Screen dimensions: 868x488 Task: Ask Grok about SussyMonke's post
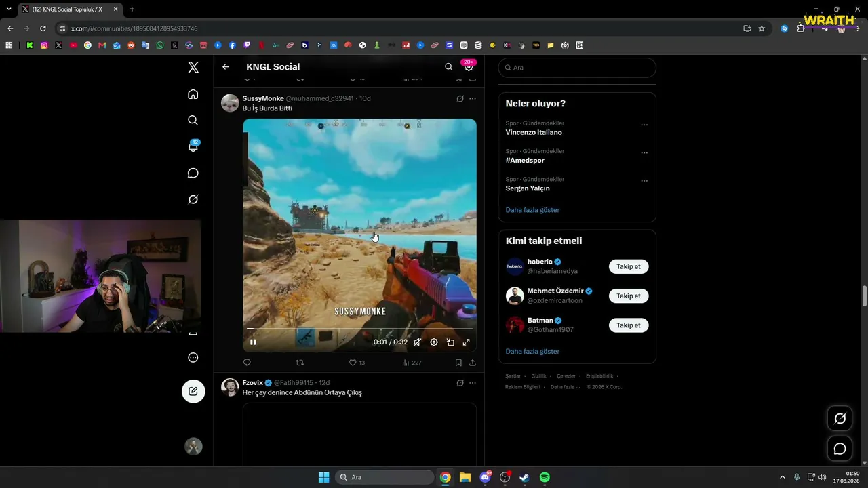(x=460, y=98)
